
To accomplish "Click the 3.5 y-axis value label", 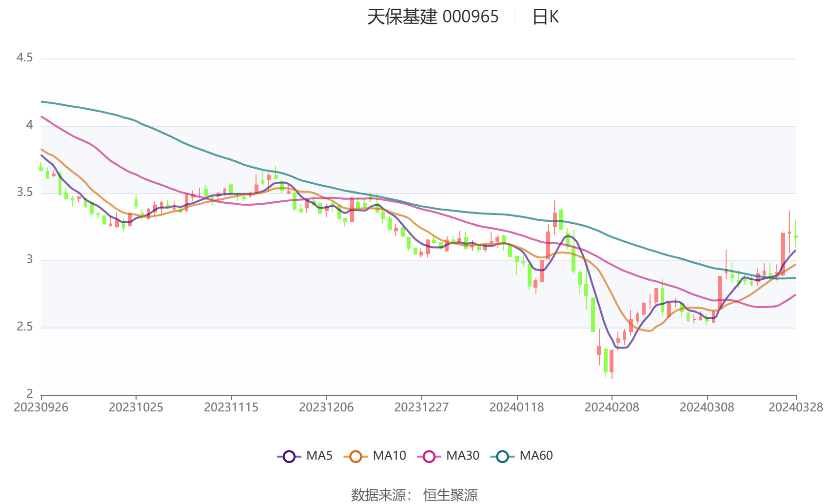I will (x=24, y=193).
